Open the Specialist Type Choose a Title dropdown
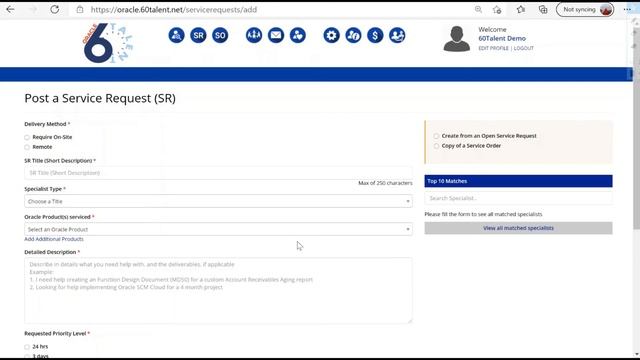The image size is (640, 360). [218, 201]
